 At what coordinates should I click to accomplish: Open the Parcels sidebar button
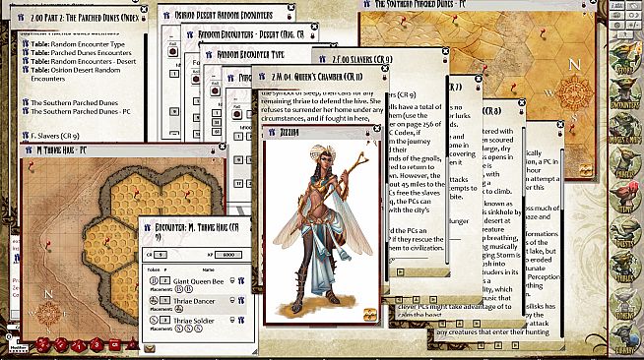click(x=624, y=162)
